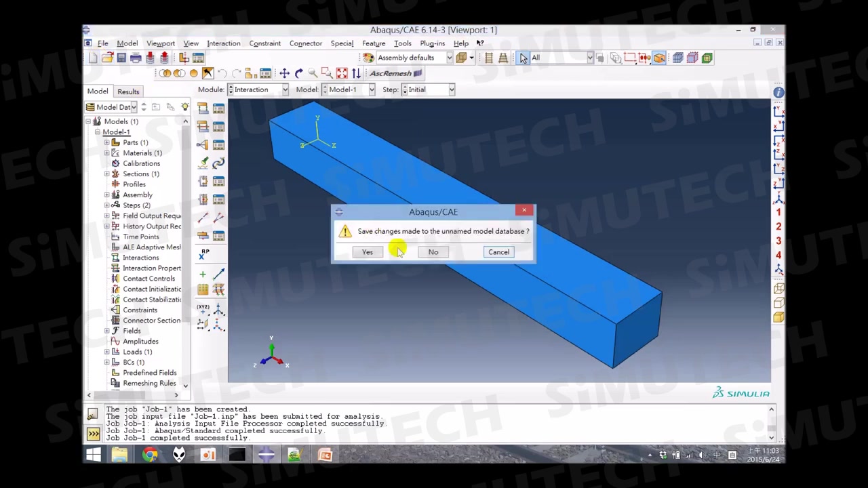Expand the BCs (1) tree node
This screenshot has width=868, height=488.
(106, 362)
